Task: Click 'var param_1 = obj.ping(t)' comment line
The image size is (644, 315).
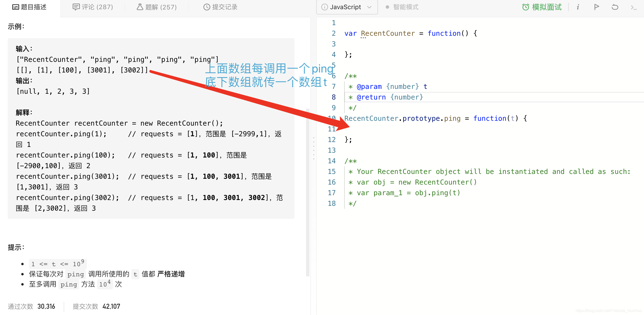Action: click(x=408, y=193)
